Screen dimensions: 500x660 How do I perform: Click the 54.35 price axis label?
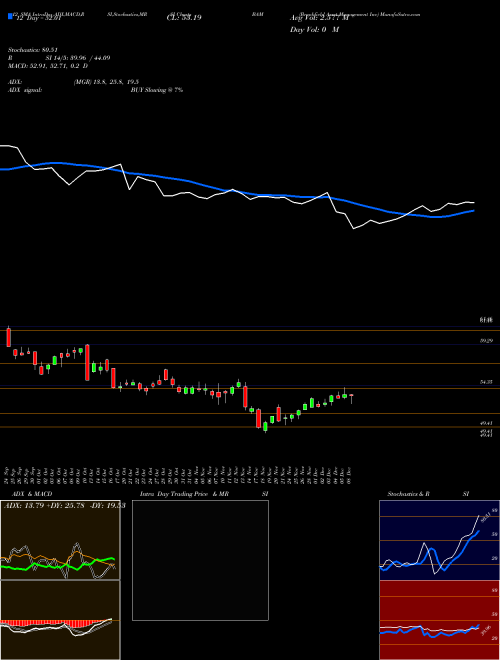(x=486, y=382)
